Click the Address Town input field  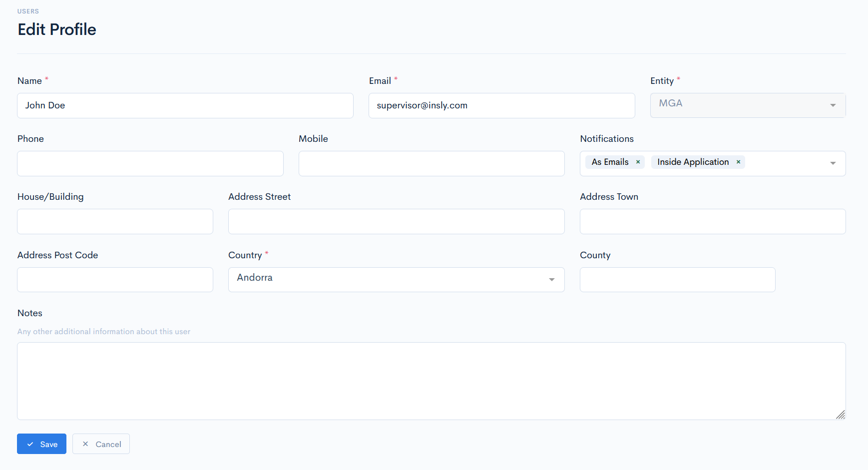[712, 222]
